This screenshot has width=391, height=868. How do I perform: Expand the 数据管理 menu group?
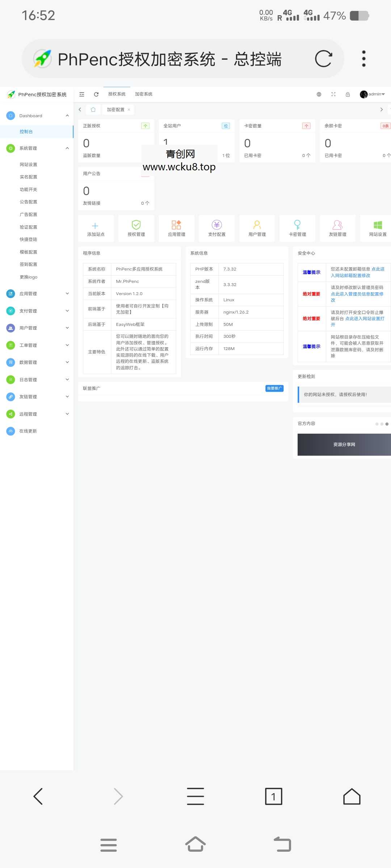tap(37, 362)
